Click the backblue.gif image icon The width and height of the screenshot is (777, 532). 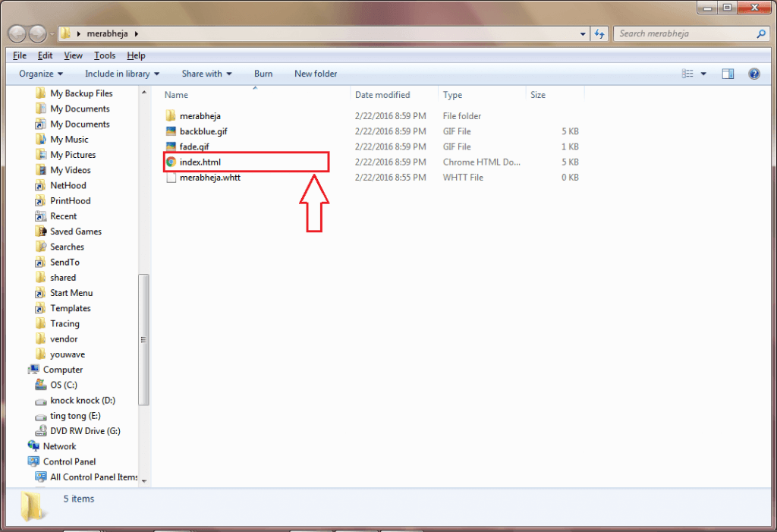[171, 131]
